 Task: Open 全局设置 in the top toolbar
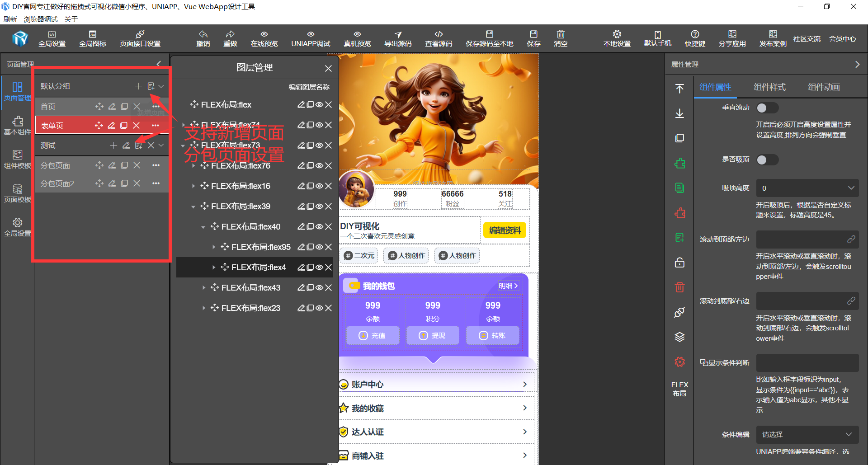(x=52, y=39)
